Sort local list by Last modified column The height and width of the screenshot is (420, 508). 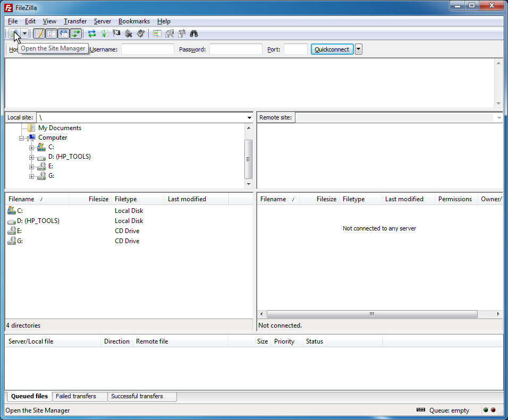196,199
